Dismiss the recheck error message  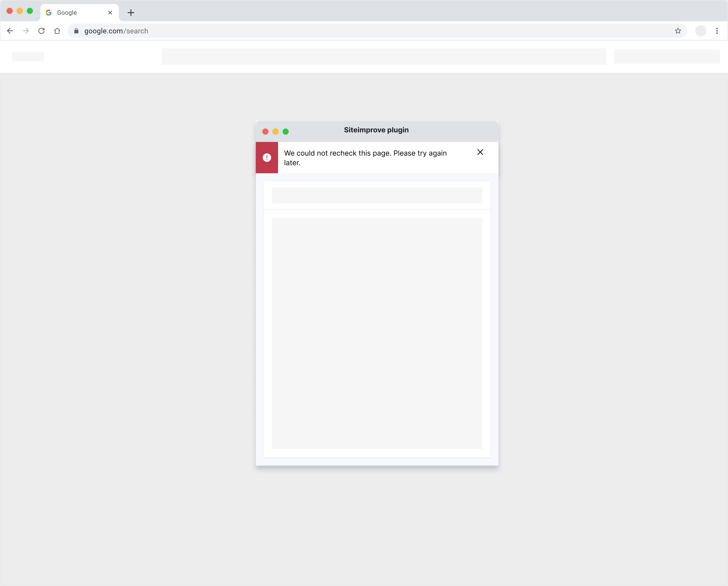[x=480, y=152]
